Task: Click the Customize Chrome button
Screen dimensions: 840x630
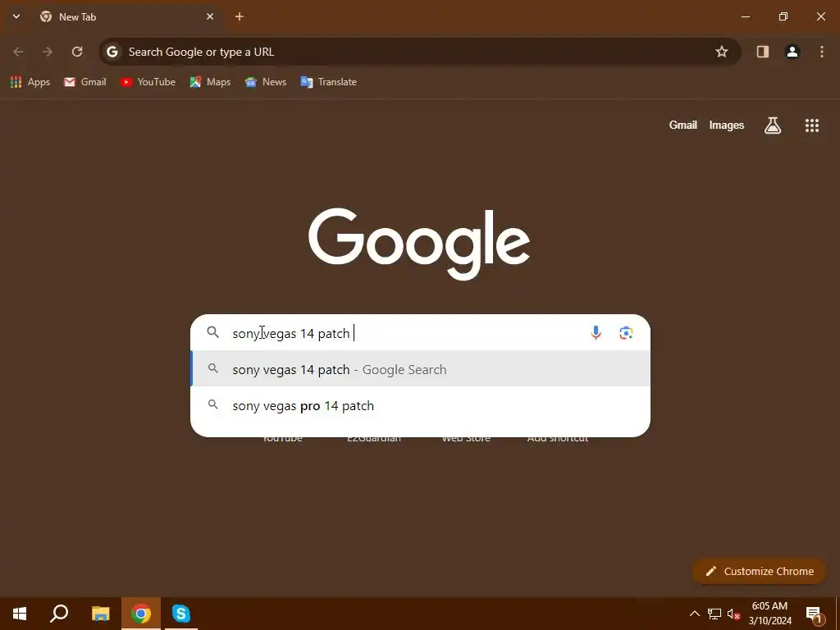Action: point(759,571)
